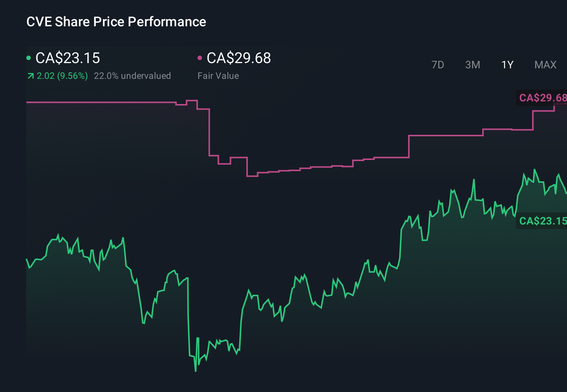
Task: Select the CA$23.15 price tag on chart
Action: pyautogui.click(x=542, y=221)
